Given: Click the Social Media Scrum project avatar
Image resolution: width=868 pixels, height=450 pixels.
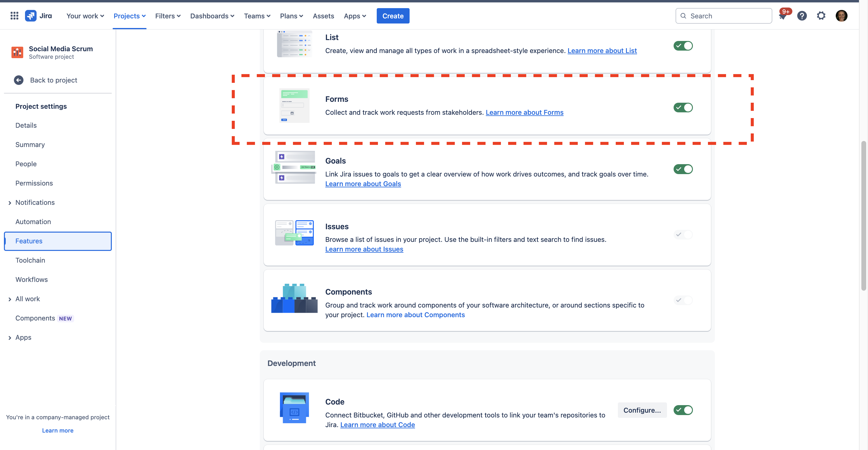Looking at the screenshot, I should 17,52.
